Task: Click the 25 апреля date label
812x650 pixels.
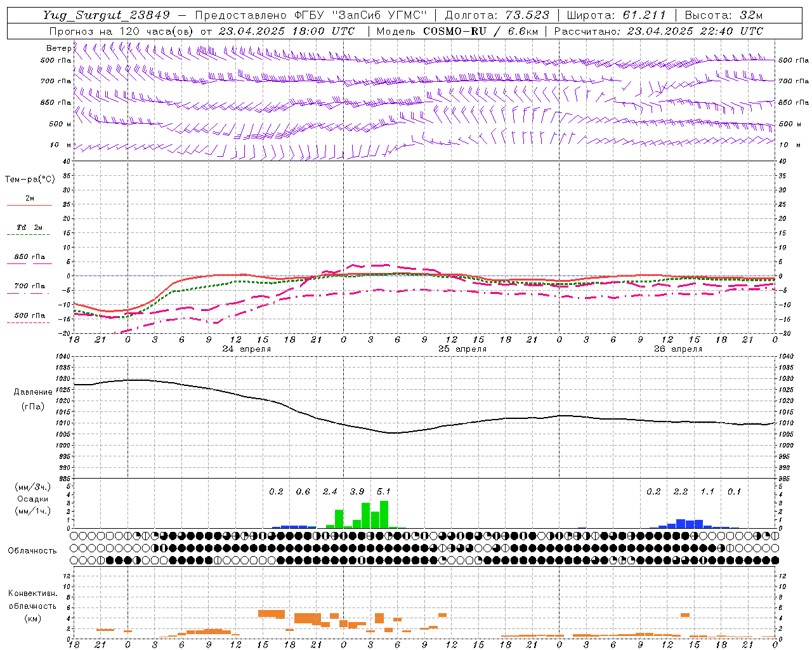Action: (462, 349)
